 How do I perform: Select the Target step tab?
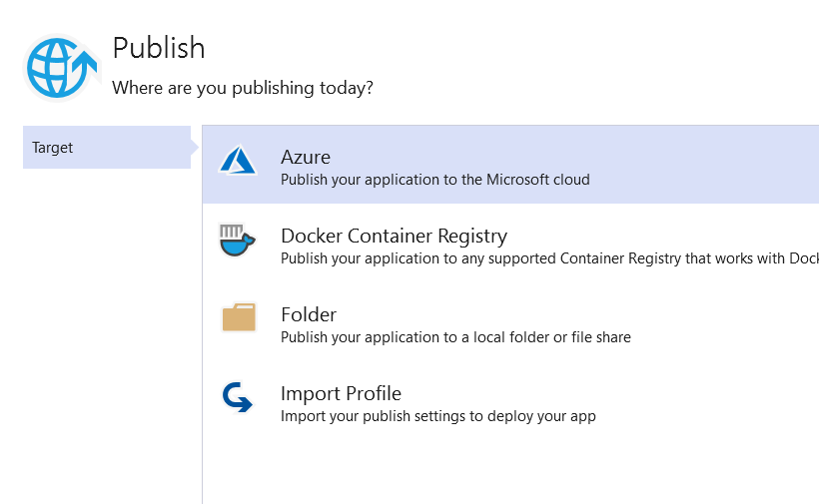click(107, 147)
